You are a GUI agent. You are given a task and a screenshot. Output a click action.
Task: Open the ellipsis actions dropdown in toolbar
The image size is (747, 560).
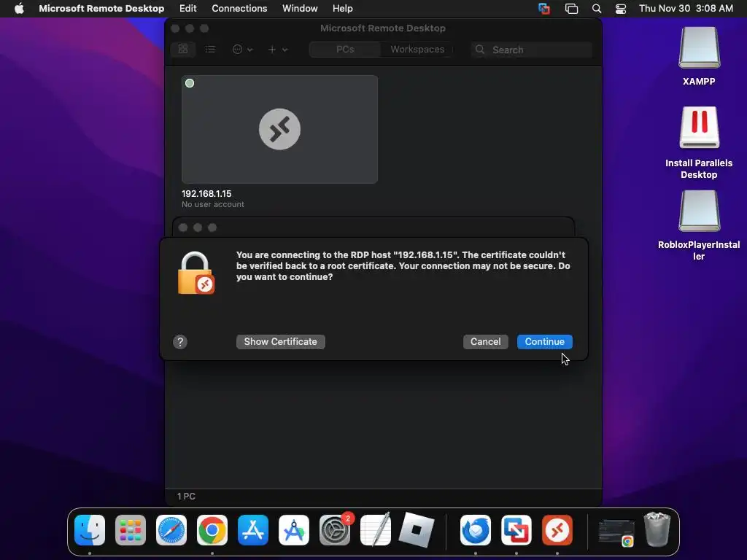point(242,49)
